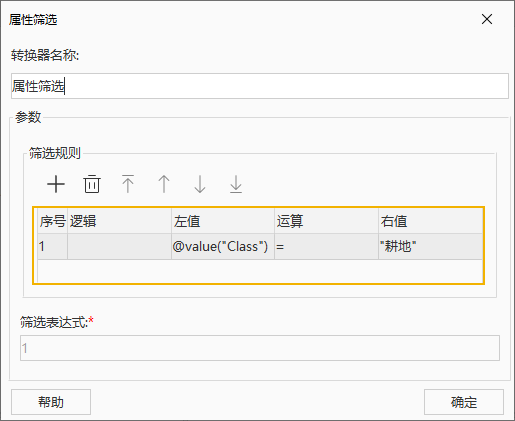
Task: Open 帮助 help button
Action: click(x=51, y=402)
